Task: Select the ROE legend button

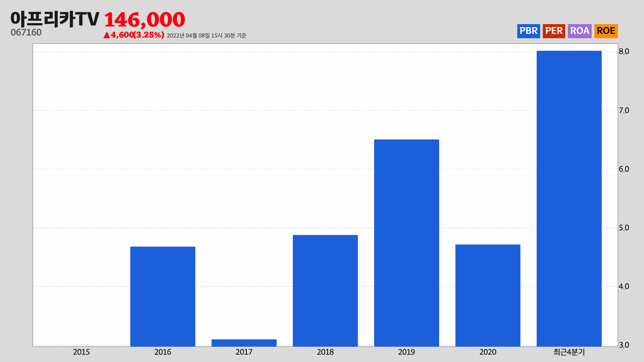Action: 606,31
